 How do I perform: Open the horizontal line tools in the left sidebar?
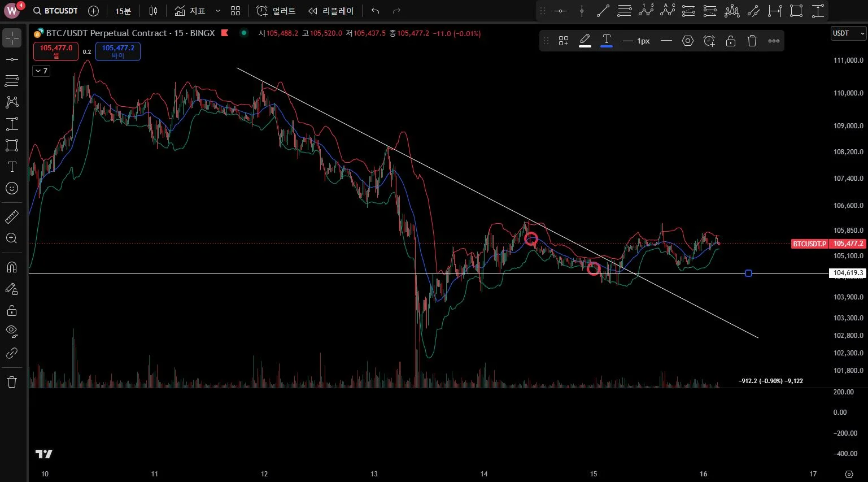pyautogui.click(x=12, y=59)
